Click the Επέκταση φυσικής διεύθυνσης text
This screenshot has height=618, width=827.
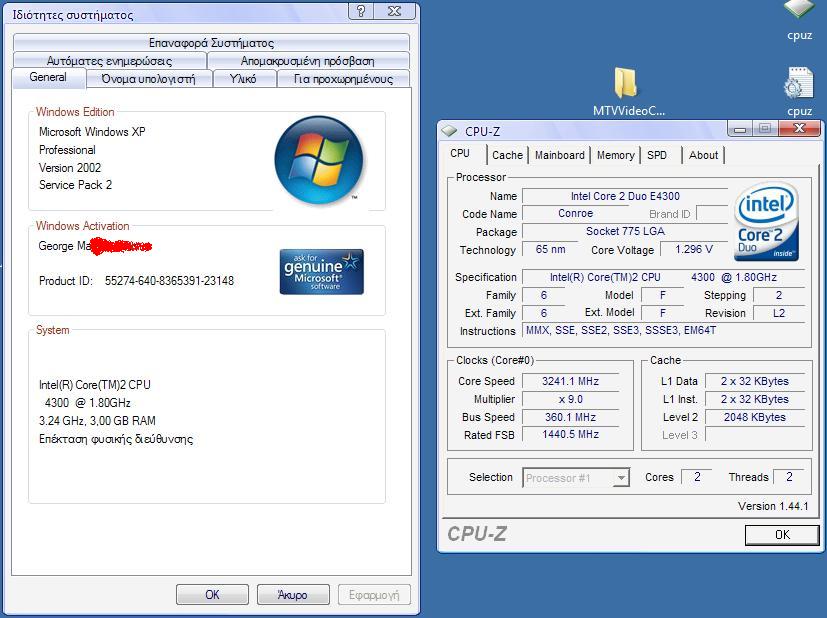coord(116,439)
